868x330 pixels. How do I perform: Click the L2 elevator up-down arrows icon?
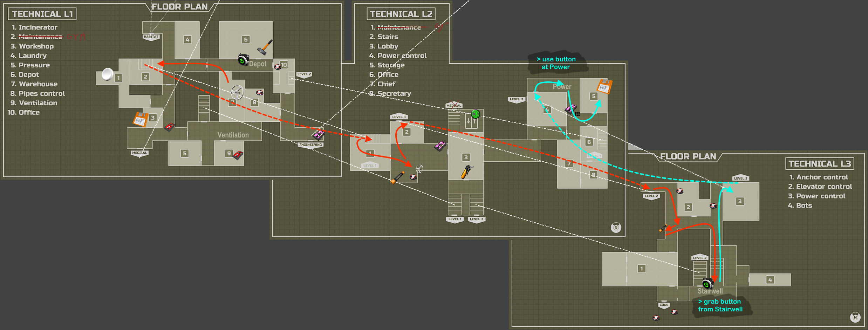471,121
